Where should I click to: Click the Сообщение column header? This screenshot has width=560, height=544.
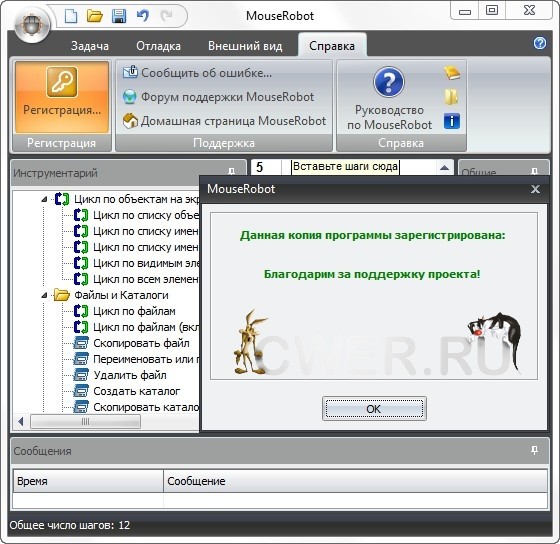pos(355,481)
